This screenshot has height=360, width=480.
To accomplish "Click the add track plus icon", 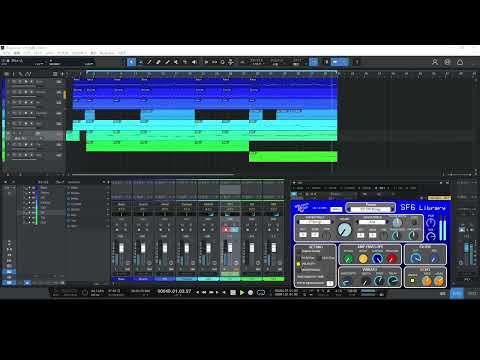I will pyautogui.click(x=62, y=74).
